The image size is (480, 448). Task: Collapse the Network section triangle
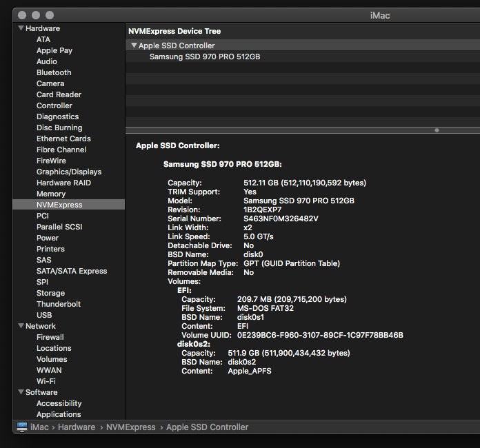click(x=20, y=326)
